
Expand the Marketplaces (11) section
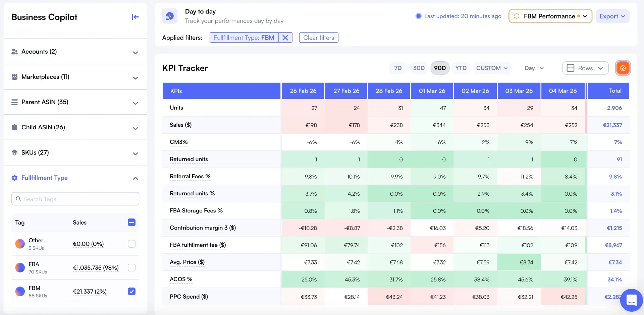(x=136, y=78)
